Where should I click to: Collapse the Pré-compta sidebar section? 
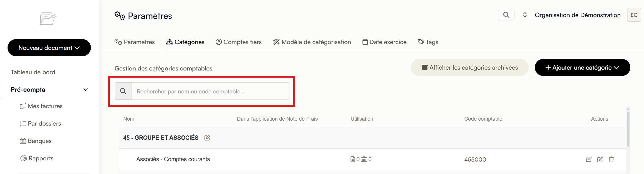coord(85,90)
